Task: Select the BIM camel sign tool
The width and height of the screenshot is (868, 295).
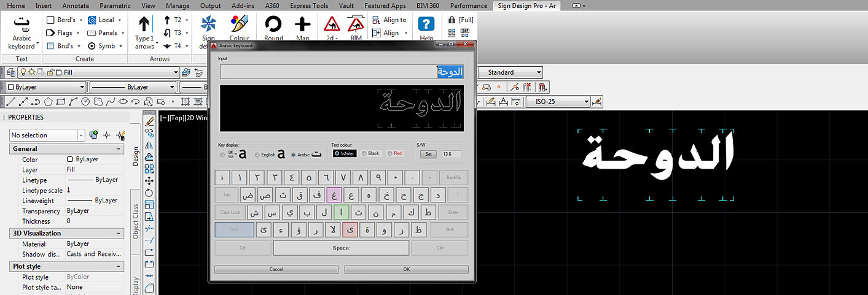Action: click(356, 28)
